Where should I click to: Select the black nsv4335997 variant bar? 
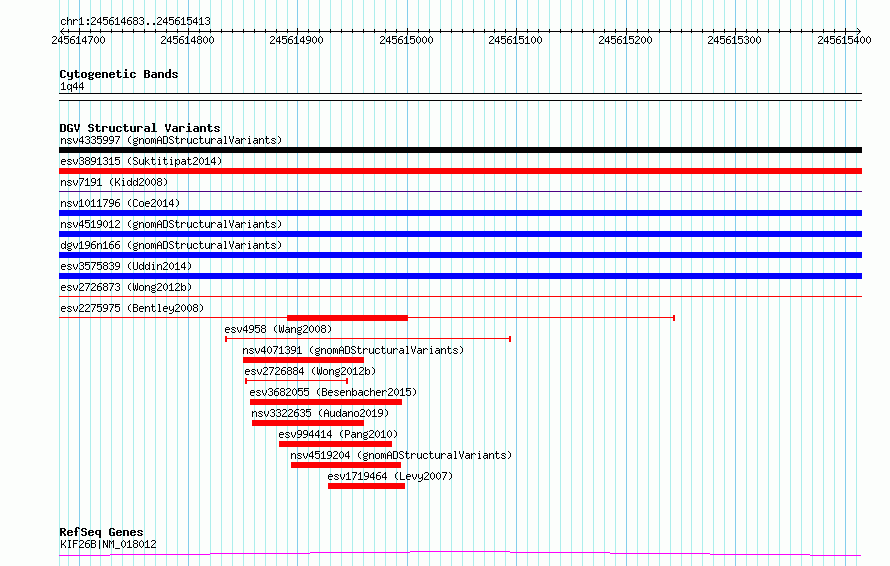point(460,150)
